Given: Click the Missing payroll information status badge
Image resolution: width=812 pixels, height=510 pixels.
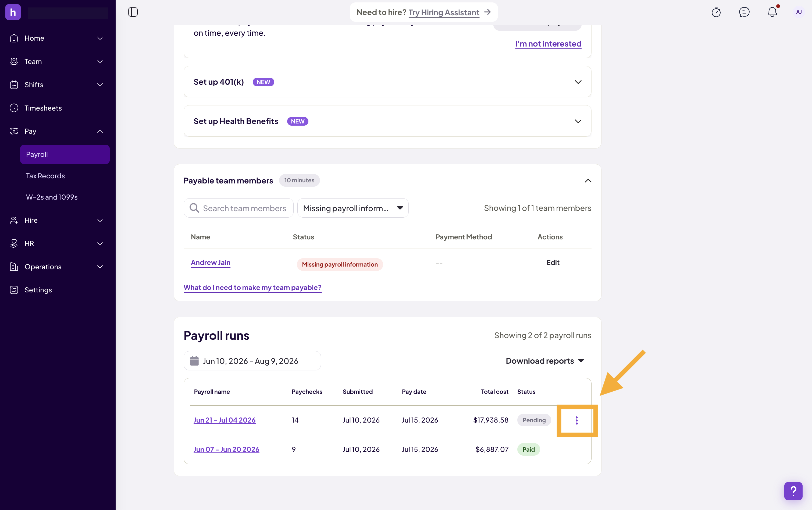Looking at the screenshot, I should point(339,264).
